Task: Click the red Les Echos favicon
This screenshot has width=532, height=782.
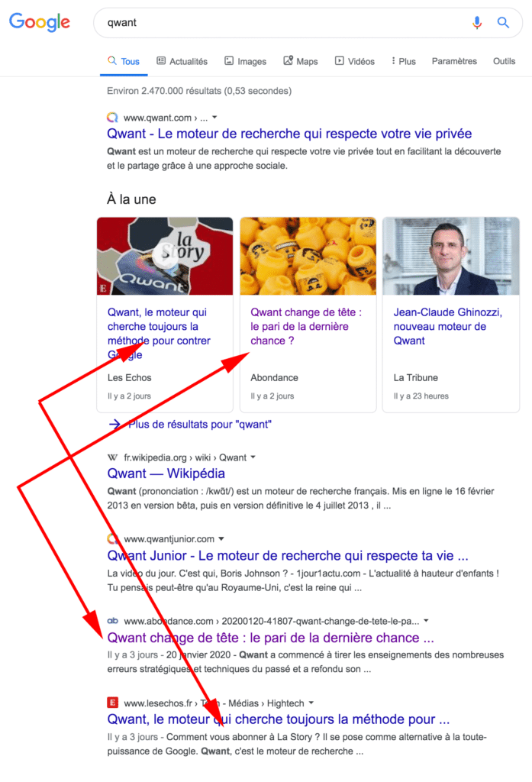Action: (x=113, y=703)
